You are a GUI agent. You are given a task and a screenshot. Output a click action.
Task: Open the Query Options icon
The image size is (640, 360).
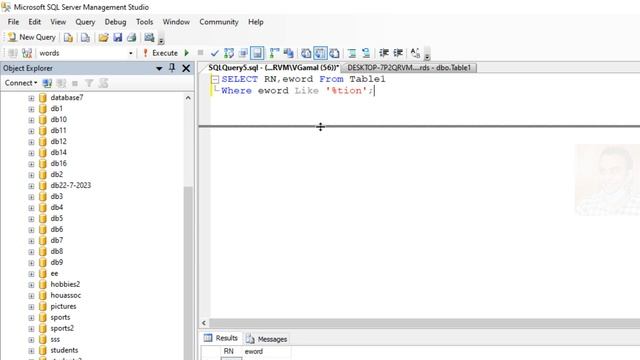(x=243, y=53)
